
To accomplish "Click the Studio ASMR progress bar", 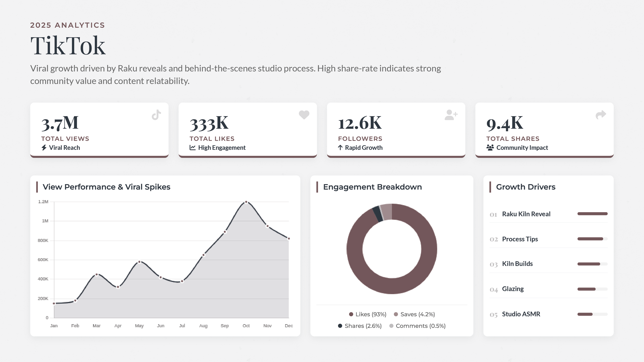I will click(x=592, y=314).
